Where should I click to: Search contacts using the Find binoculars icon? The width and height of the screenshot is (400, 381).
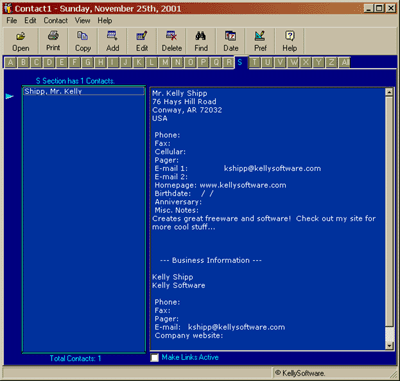tap(201, 41)
